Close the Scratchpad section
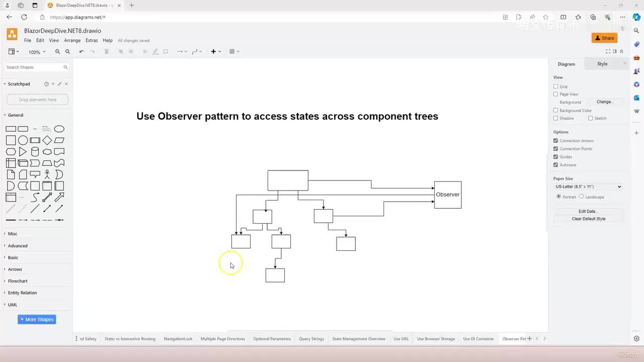The height and width of the screenshot is (362, 644). coord(66,84)
